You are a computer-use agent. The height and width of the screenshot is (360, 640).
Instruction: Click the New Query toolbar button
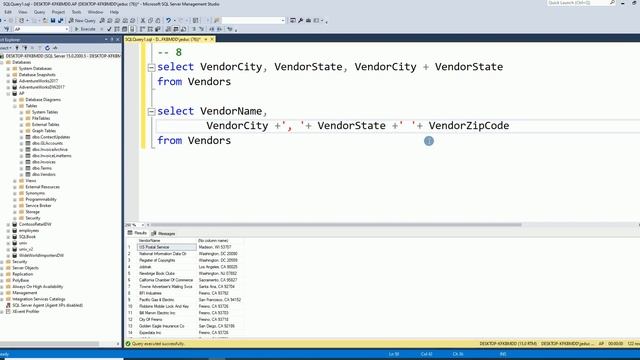pos(82,20)
